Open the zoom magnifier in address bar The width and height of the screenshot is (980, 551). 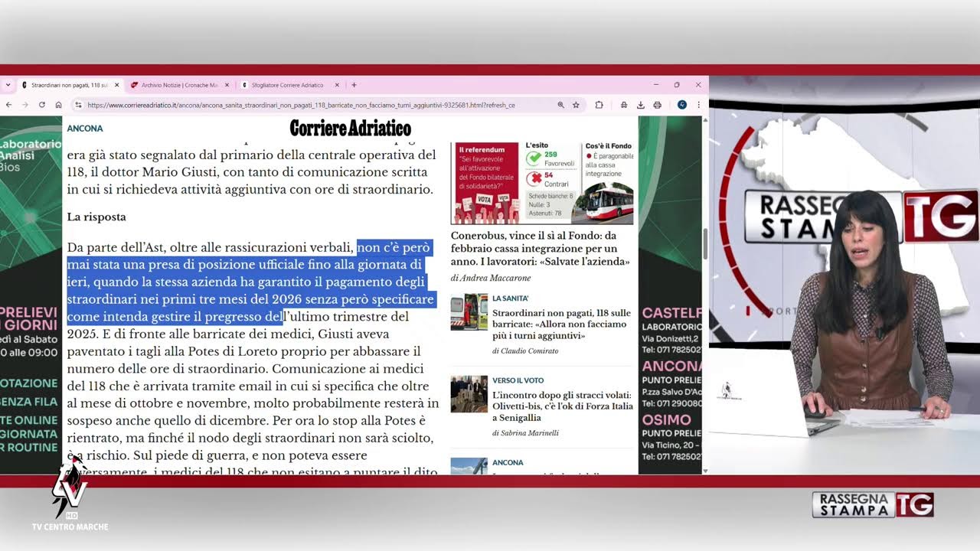[x=560, y=105]
